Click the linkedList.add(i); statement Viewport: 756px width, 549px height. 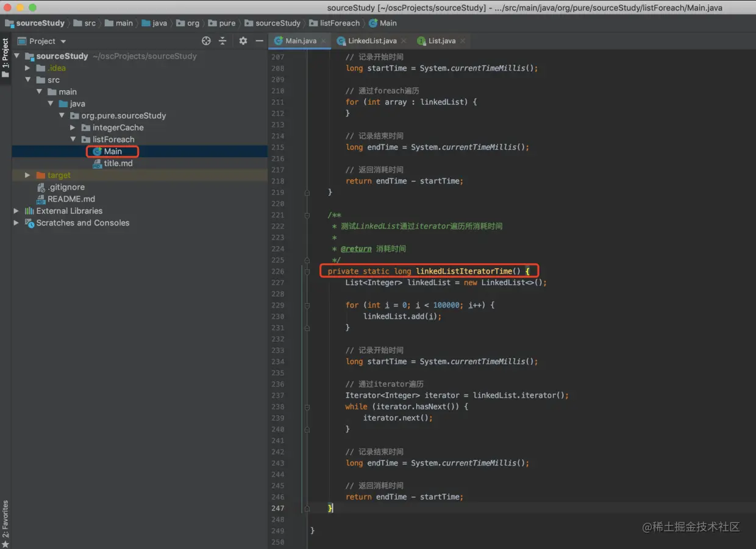click(402, 316)
